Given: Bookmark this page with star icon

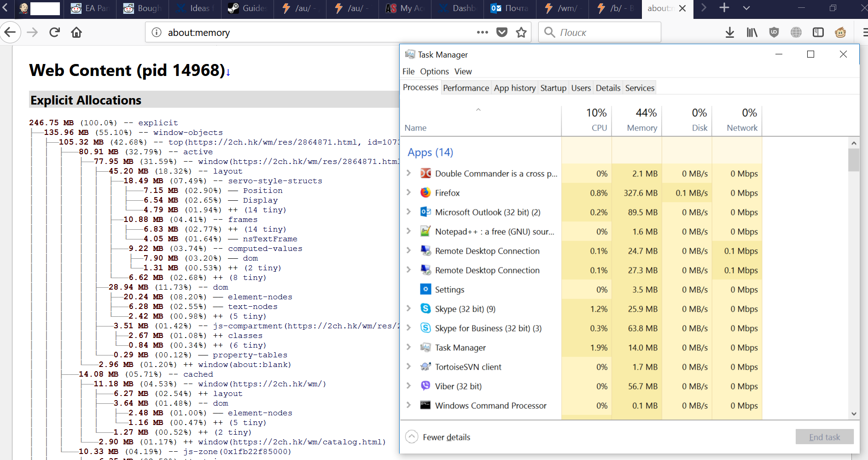Looking at the screenshot, I should [521, 32].
